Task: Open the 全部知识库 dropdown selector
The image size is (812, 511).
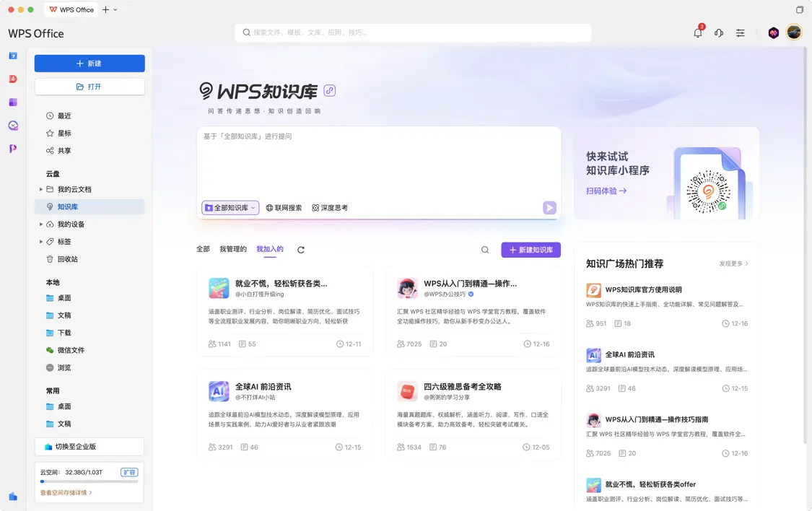Action: (230, 208)
